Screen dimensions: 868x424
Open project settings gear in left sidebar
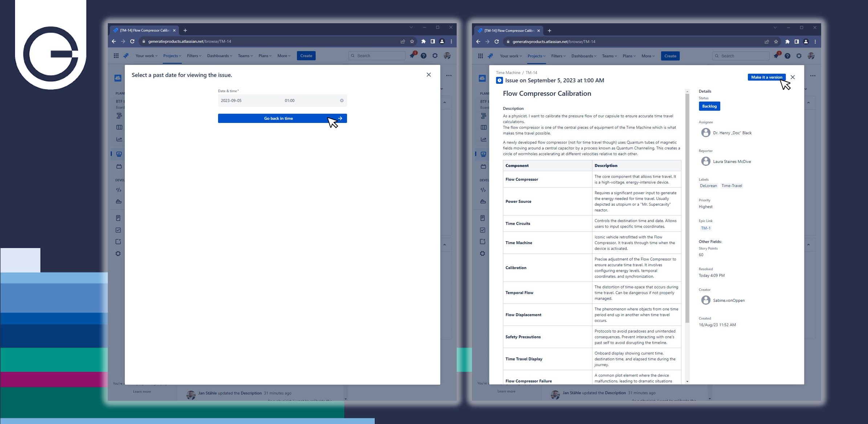pos(118,254)
